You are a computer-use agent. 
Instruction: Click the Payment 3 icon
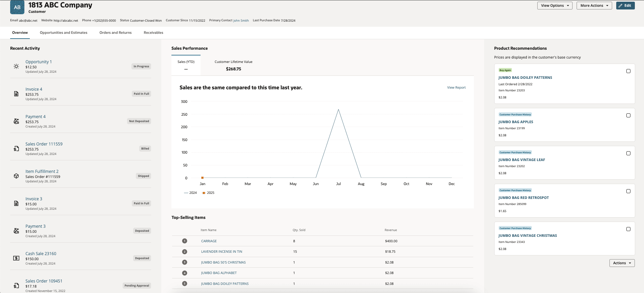[16, 231]
